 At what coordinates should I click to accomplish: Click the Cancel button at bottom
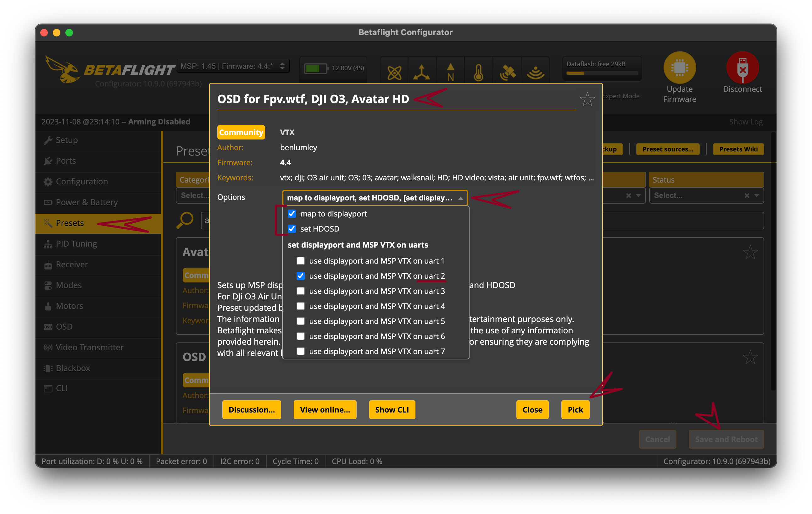(x=657, y=440)
